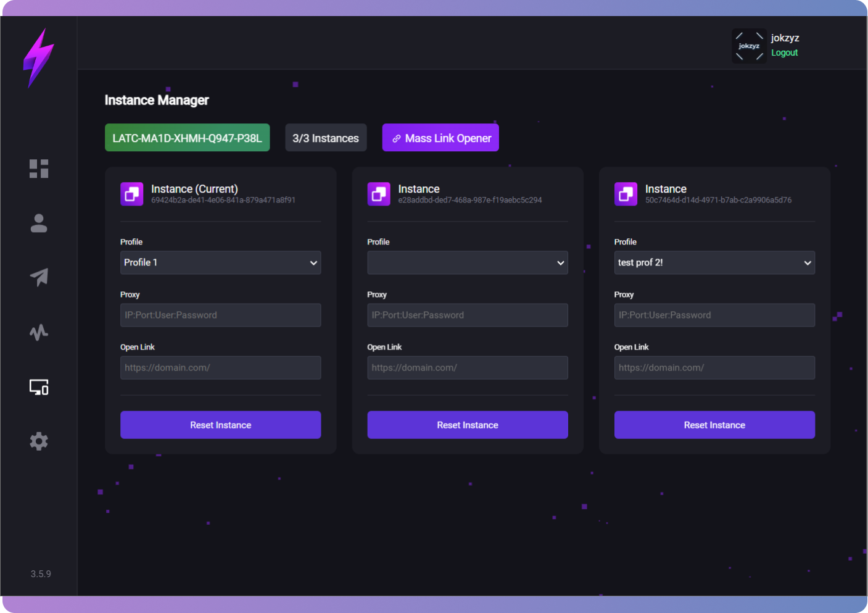The width and height of the screenshot is (868, 613).
Task: Expand the Profile 1 dropdown
Action: (x=220, y=262)
